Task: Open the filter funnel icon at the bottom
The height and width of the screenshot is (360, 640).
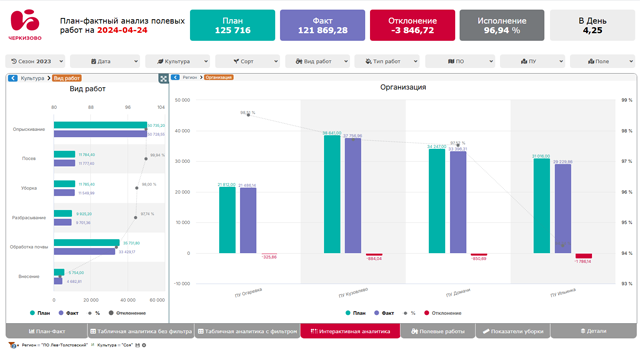Action: (x=12, y=345)
